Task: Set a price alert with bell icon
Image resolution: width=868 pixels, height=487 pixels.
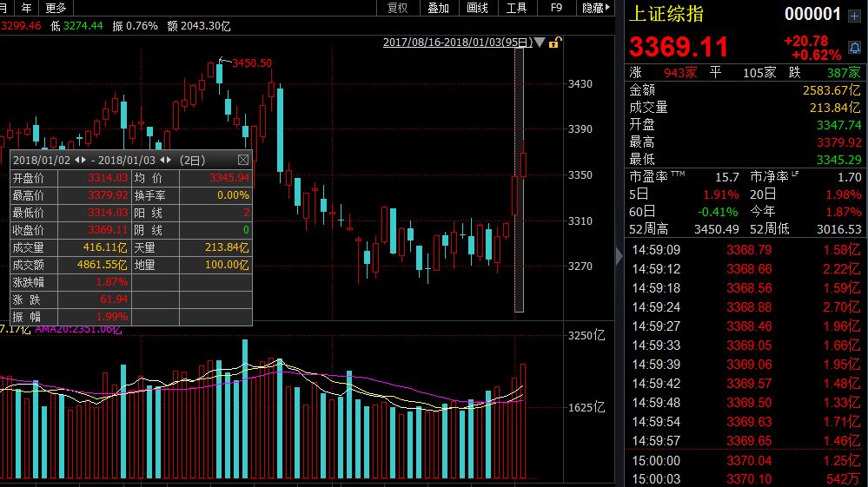Action: point(855,48)
